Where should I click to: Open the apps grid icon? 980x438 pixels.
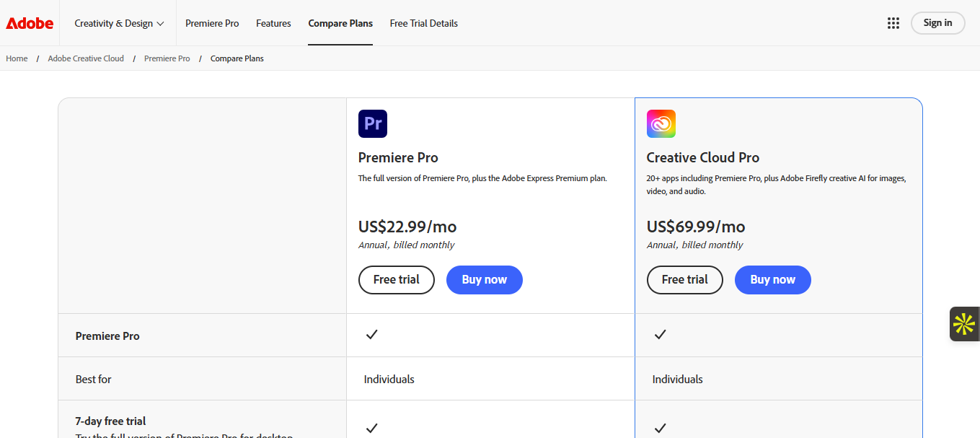click(x=893, y=23)
